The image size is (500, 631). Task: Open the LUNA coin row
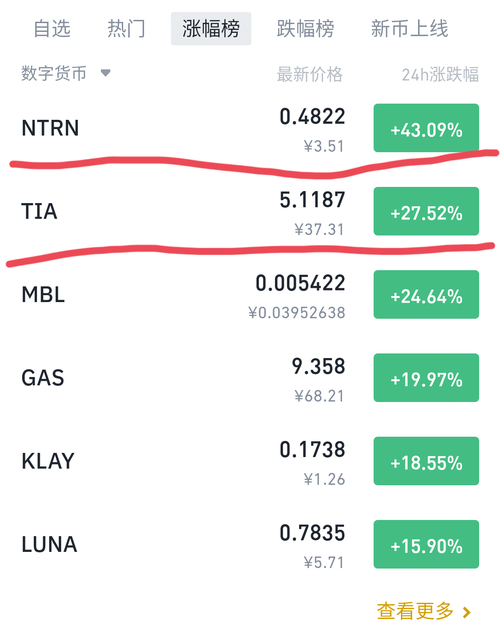click(x=250, y=545)
